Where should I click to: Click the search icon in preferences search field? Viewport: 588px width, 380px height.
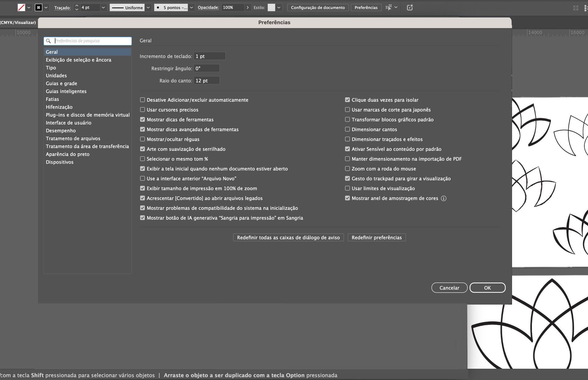[x=49, y=41]
